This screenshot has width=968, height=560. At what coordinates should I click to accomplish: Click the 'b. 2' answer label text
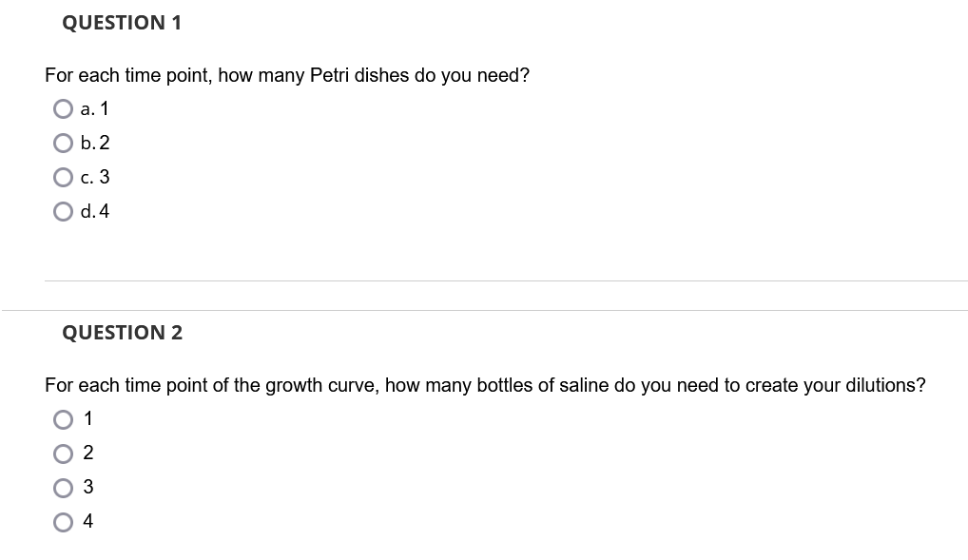coord(95,144)
